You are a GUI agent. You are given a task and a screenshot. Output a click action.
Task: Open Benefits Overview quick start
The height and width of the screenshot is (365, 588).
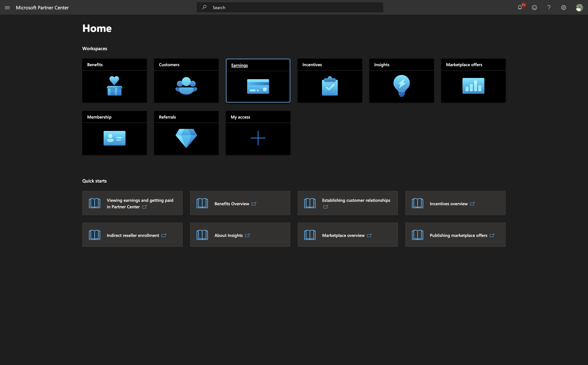[240, 203]
